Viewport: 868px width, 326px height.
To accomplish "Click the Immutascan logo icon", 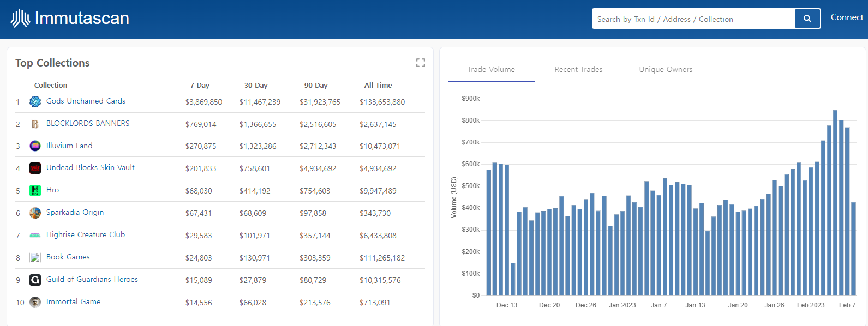I will coord(20,18).
